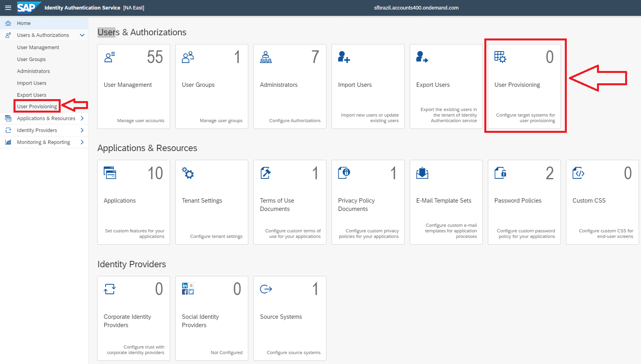The height and width of the screenshot is (364, 641).
Task: Click the User Groups tile icon
Action: [x=188, y=57]
